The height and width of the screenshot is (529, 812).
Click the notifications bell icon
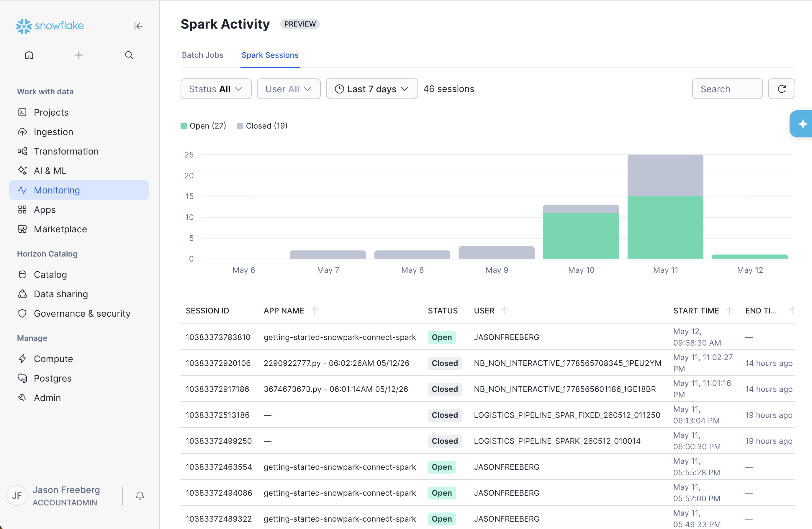click(x=140, y=496)
